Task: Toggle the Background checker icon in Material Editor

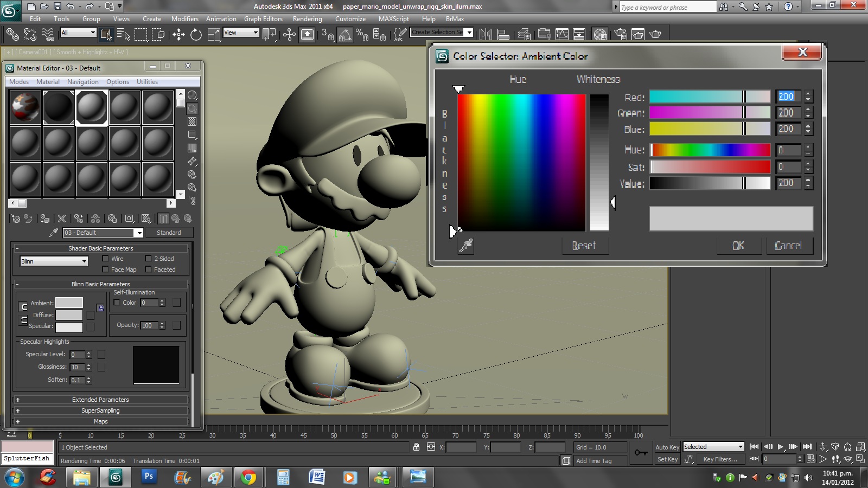Action: [192, 121]
